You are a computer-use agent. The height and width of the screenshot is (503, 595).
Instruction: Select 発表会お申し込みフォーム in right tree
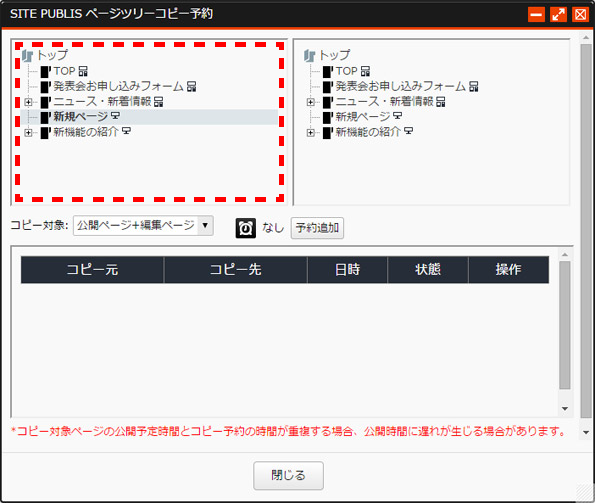pos(401,86)
